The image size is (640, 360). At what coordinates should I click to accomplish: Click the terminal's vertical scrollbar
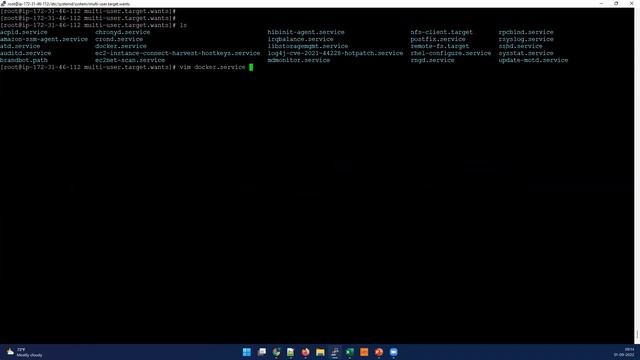pyautogui.click(x=637, y=176)
